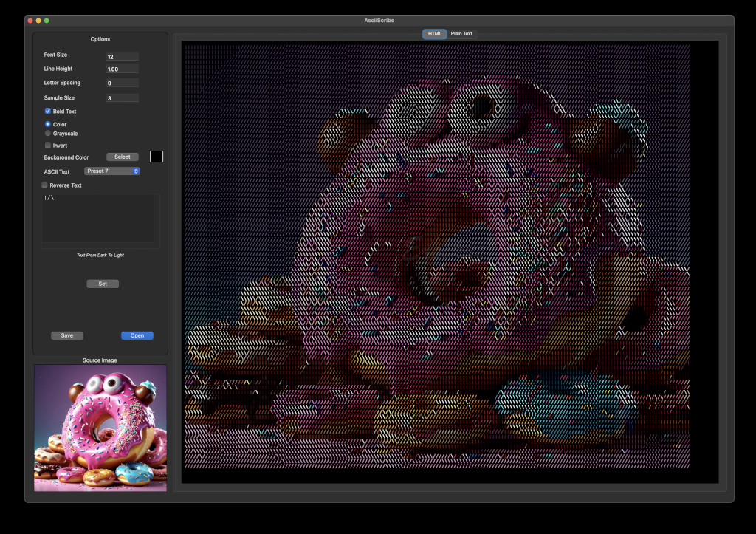Click the Save button

coord(67,335)
